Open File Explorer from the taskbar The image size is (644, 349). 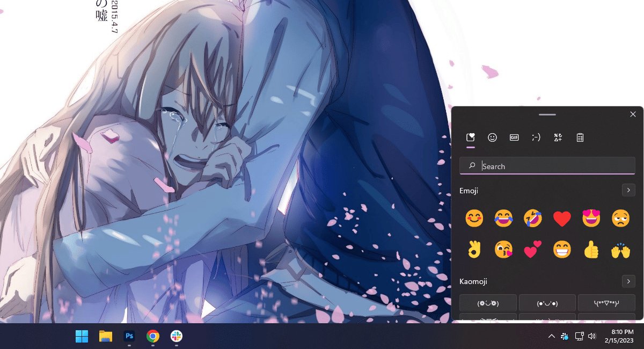click(x=106, y=336)
